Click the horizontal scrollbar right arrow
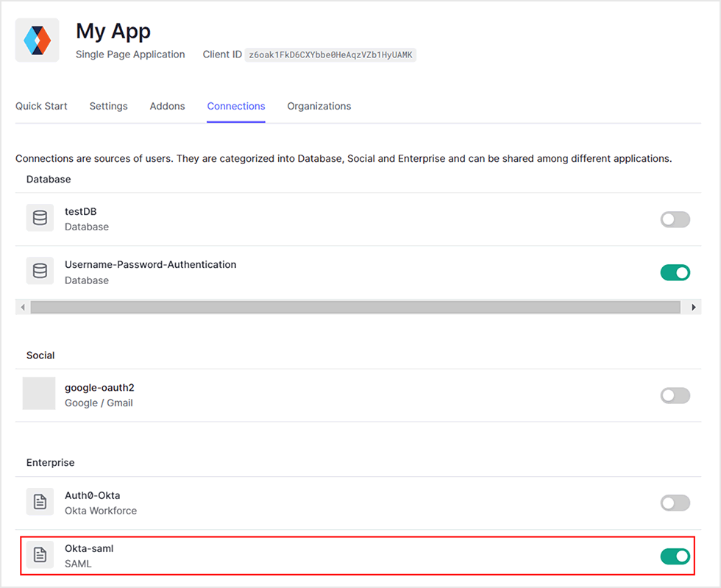This screenshot has width=721, height=588. [693, 307]
